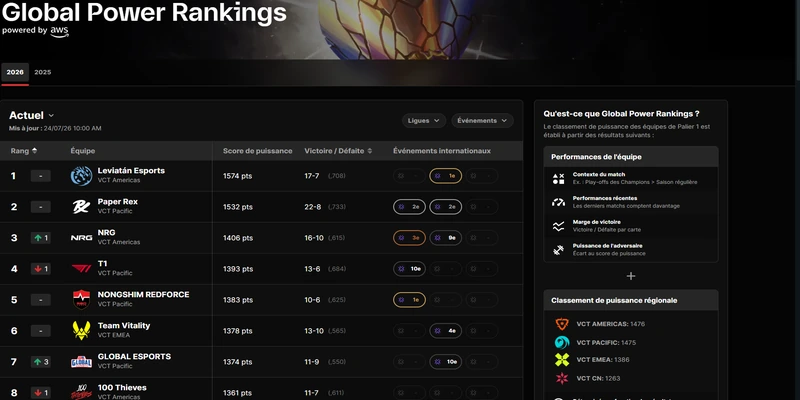Screen dimensions: 800x400
Task: Select VCT EMEA: 1386 regional entry
Action: click(x=603, y=360)
